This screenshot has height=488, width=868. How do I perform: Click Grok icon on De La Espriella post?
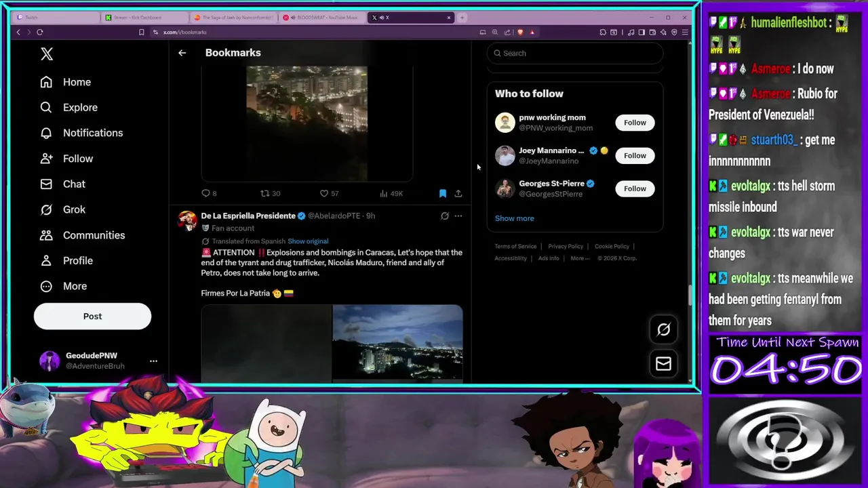click(445, 216)
